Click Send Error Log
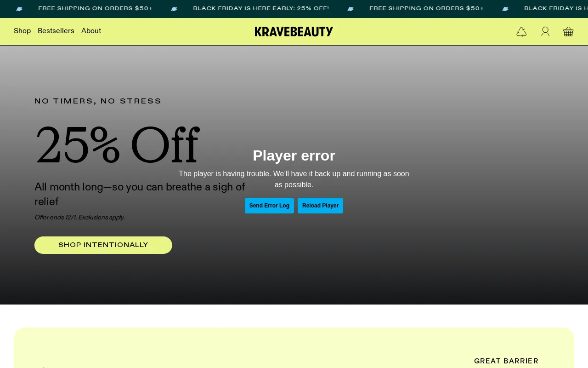Image resolution: width=588 pixels, height=368 pixels. (x=269, y=206)
